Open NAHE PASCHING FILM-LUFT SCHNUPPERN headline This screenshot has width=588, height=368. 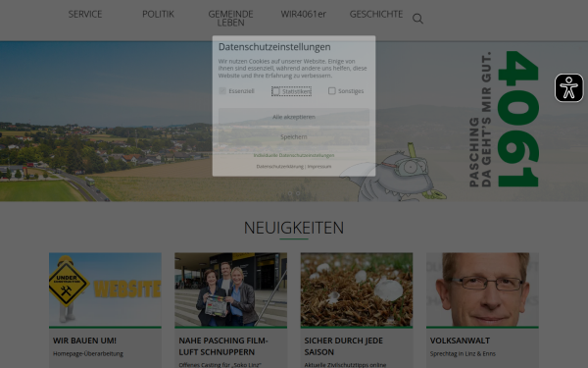(x=223, y=346)
